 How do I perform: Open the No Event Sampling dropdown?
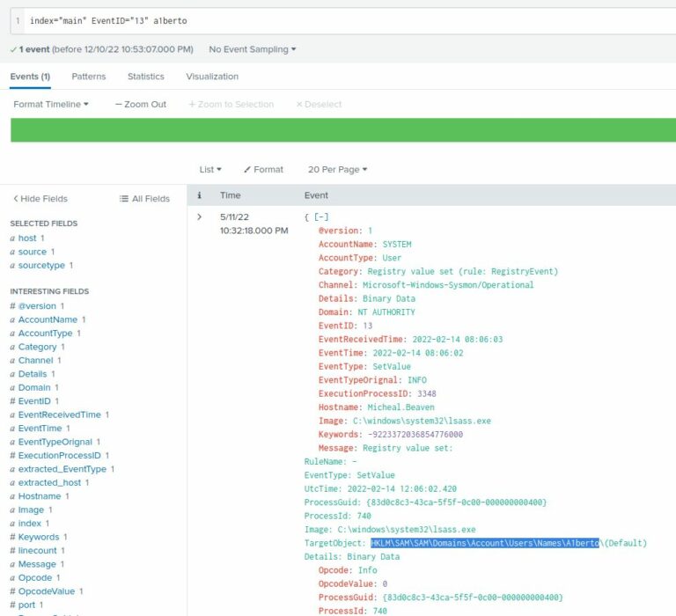point(252,49)
